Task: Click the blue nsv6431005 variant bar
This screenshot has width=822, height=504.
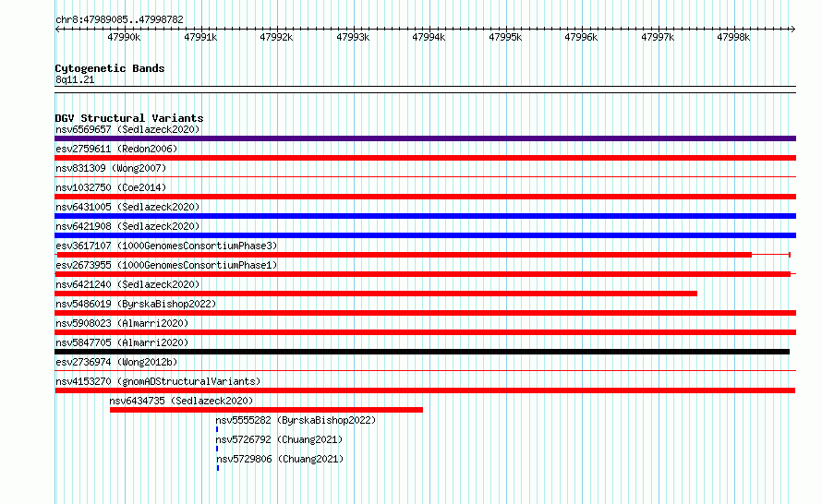Action: click(425, 216)
